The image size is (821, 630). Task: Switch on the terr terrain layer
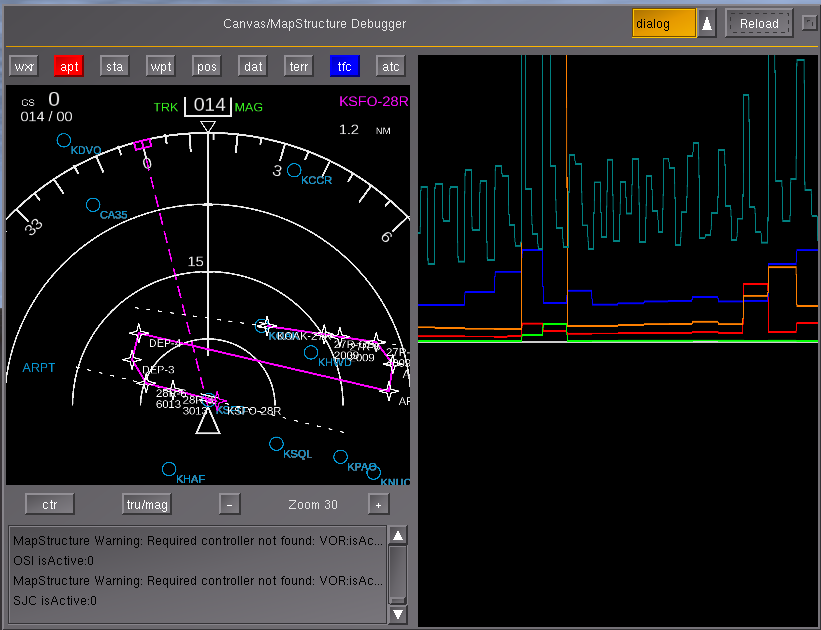[299, 67]
